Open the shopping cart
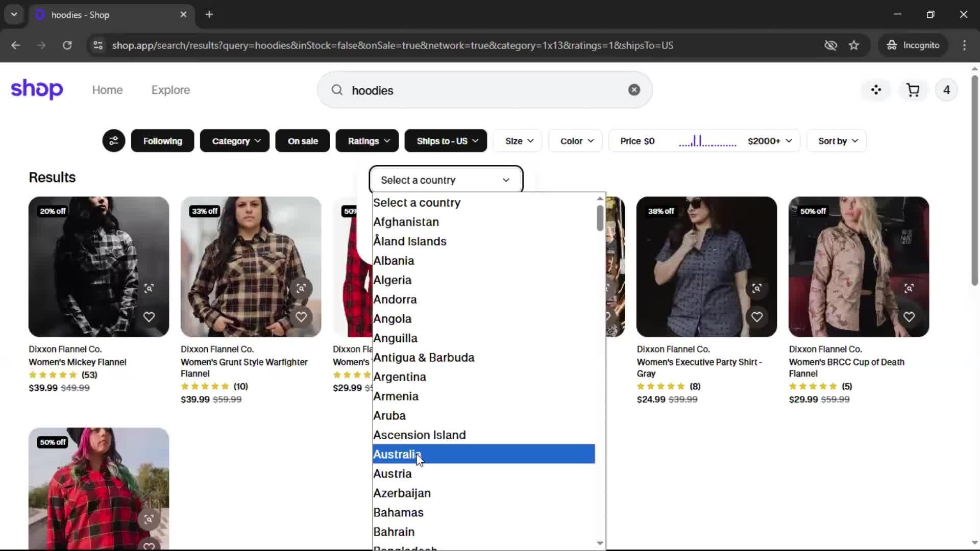 pos(913,90)
